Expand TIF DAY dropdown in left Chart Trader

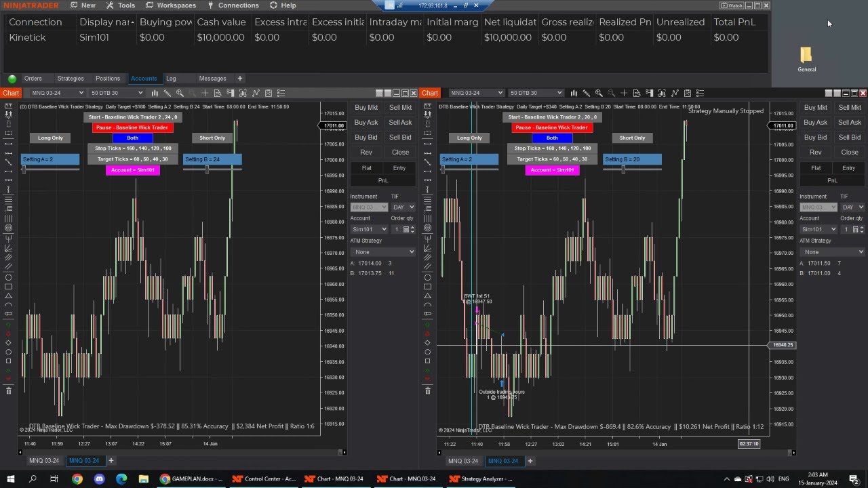tap(403, 207)
